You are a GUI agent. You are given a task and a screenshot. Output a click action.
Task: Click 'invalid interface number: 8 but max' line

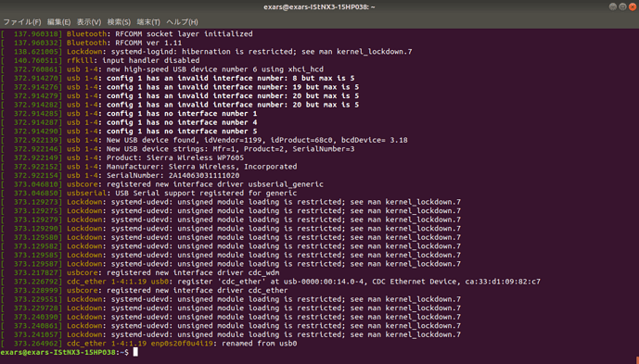[x=178, y=78]
